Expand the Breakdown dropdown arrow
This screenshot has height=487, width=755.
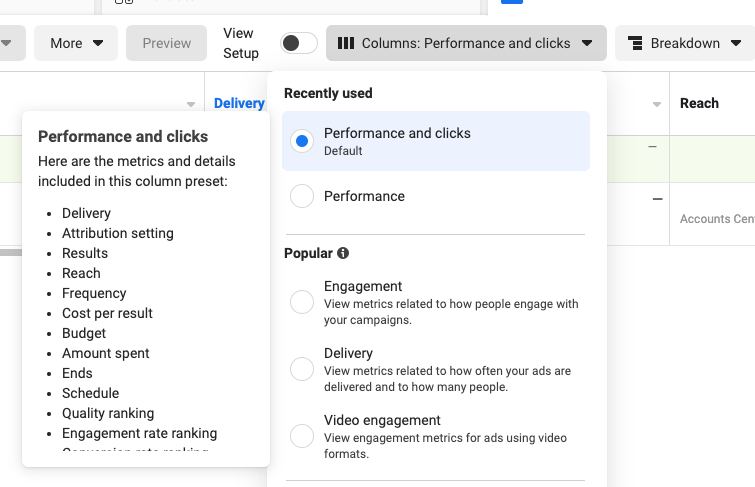click(x=736, y=43)
